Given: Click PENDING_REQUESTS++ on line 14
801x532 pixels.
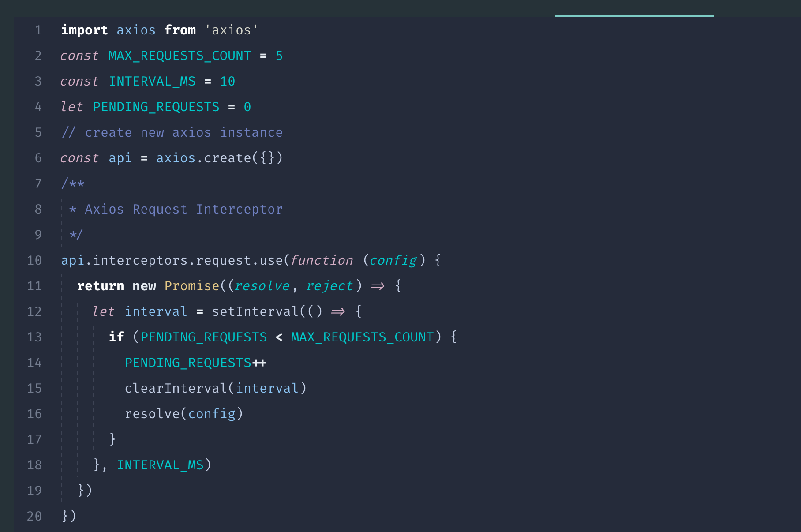Looking at the screenshot, I should pos(196,363).
